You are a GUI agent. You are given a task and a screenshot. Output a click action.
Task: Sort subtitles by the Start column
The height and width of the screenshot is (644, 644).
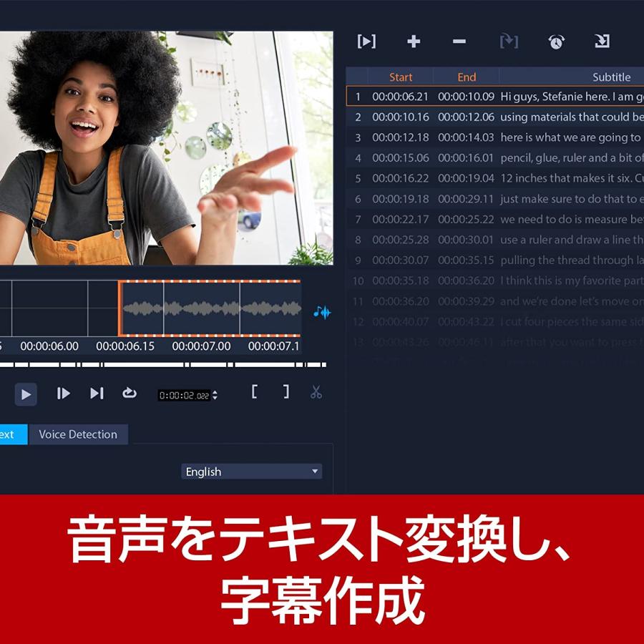(x=401, y=77)
